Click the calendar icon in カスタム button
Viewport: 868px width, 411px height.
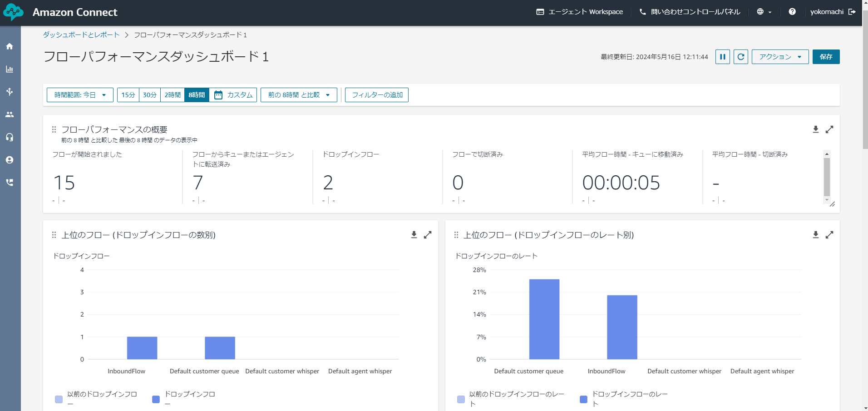(218, 95)
